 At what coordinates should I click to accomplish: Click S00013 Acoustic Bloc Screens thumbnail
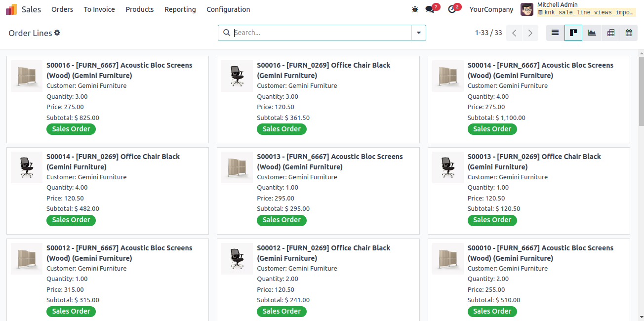click(x=237, y=167)
